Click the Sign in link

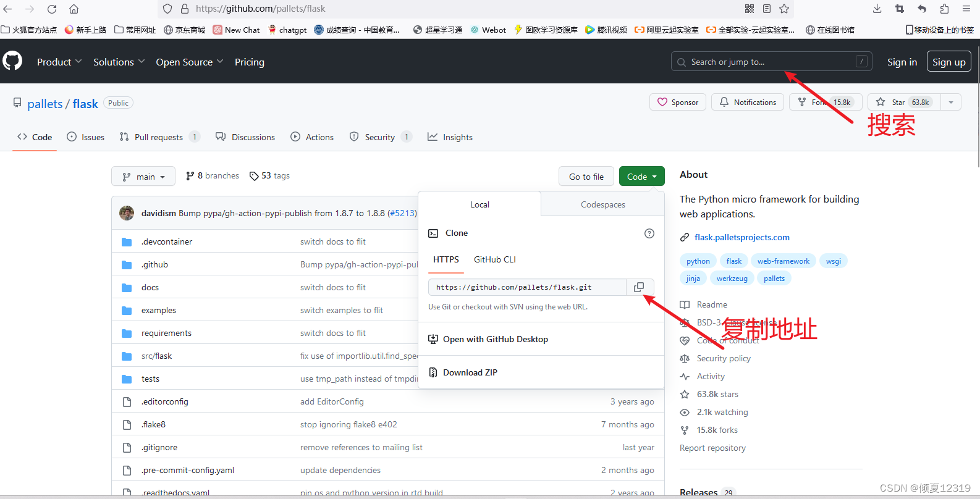tap(902, 62)
